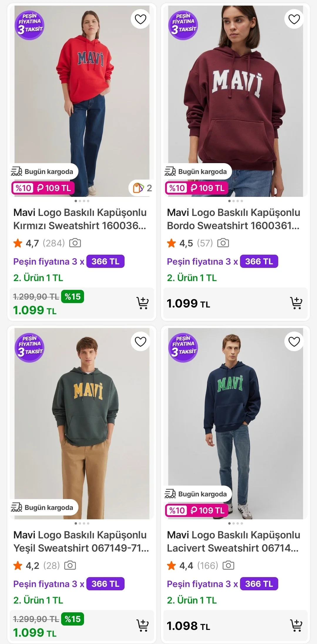The image size is (317, 644).
Task: View photo reviews for Lacivert sweatshirt
Action: coord(228,565)
